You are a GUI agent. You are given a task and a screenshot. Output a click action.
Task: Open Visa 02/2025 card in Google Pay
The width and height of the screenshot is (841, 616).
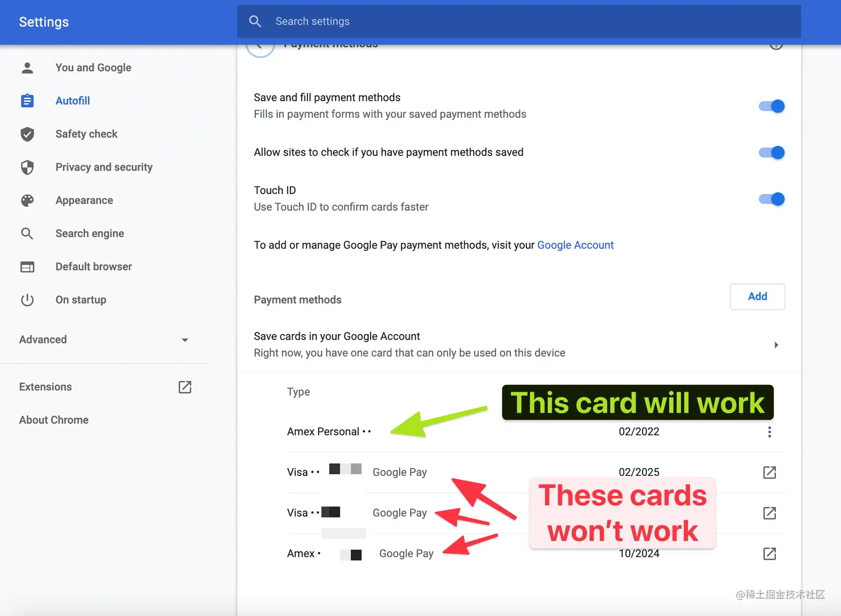coord(769,473)
